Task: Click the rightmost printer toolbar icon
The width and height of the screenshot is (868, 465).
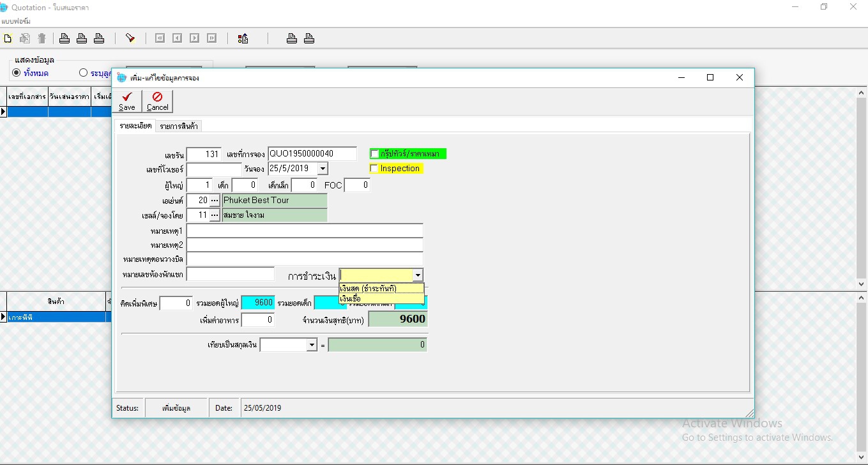Action: click(309, 38)
